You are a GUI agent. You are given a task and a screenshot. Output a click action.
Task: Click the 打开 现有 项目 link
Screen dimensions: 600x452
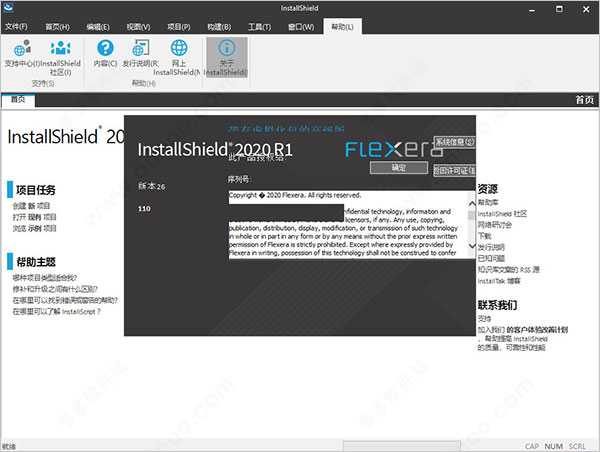point(34,217)
